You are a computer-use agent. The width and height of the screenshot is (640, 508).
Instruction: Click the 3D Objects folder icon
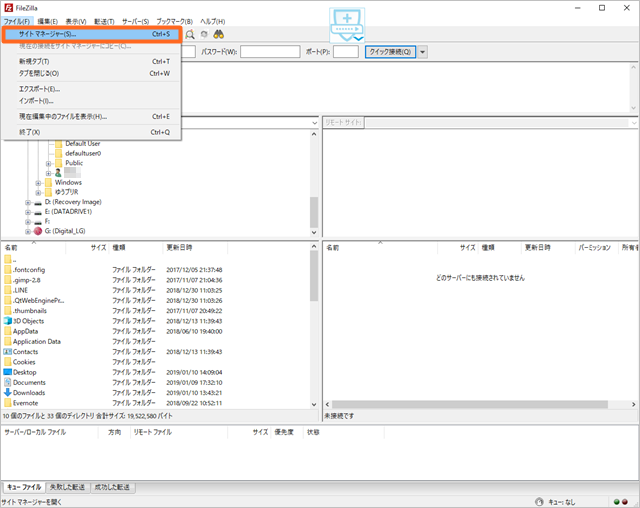7,321
